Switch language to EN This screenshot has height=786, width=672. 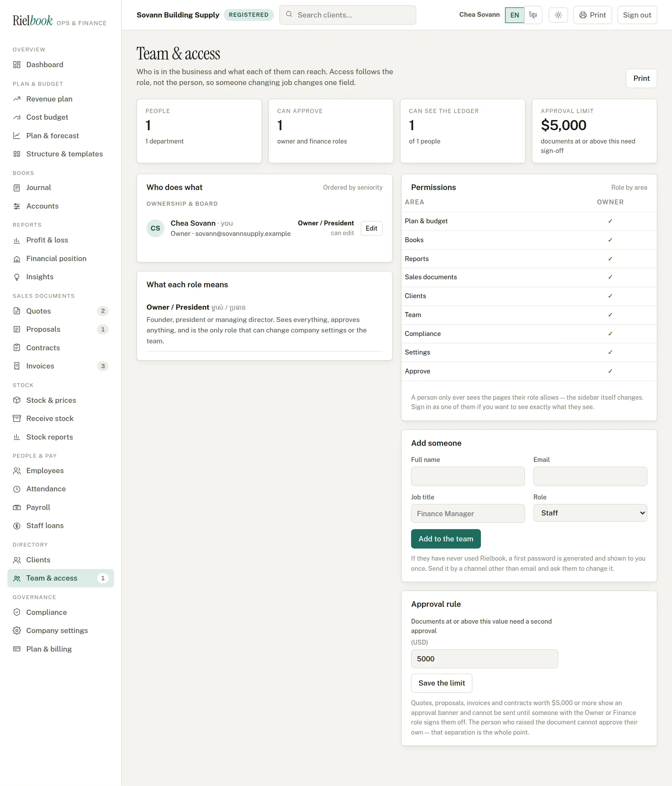[514, 15]
